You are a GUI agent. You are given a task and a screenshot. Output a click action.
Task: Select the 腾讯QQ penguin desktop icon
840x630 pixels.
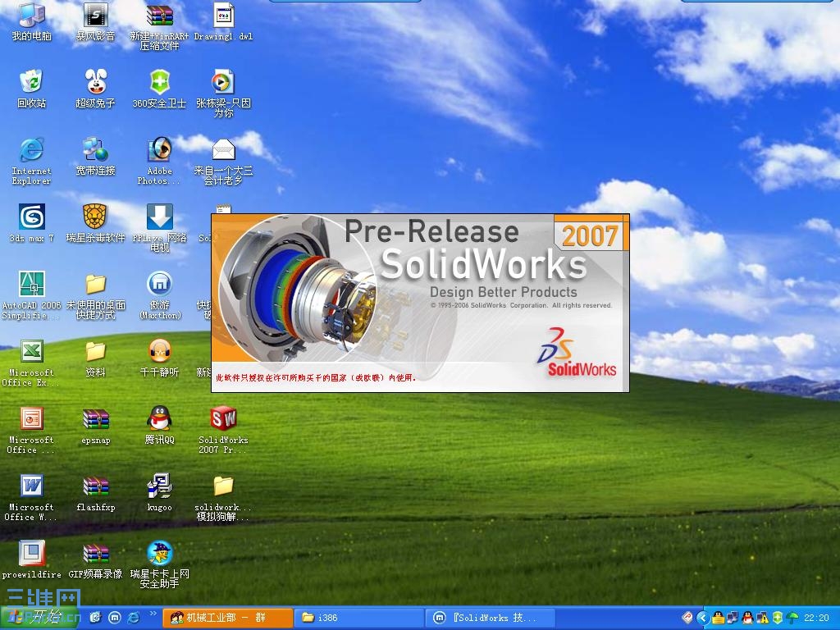[x=159, y=426]
